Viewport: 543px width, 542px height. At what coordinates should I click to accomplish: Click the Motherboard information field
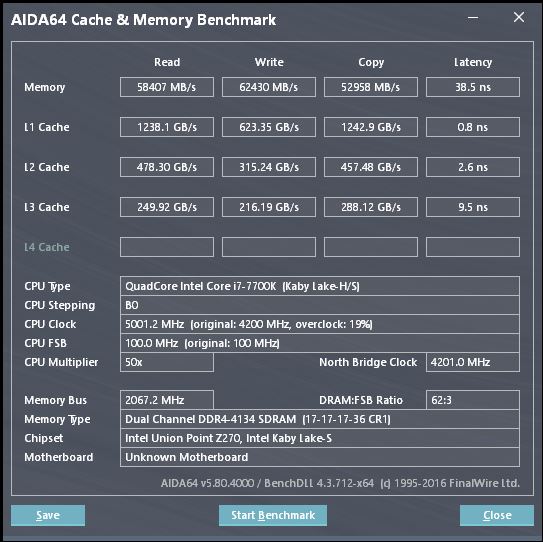(320, 457)
